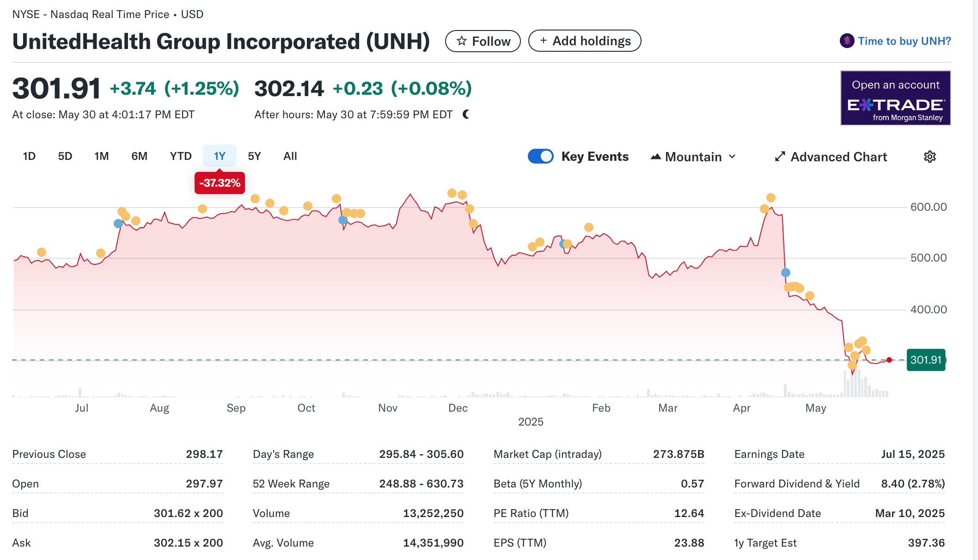Select the 5D chart range tab

[65, 156]
